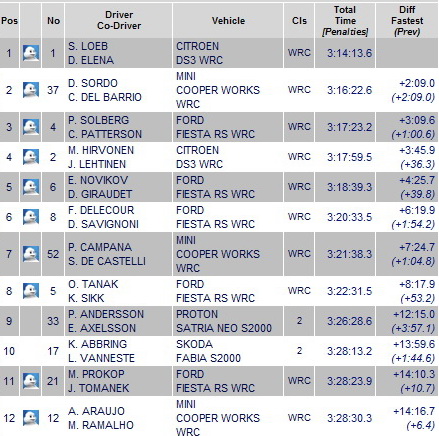Select the Diff Fastest column header
439x436 pixels.
[407, 21]
